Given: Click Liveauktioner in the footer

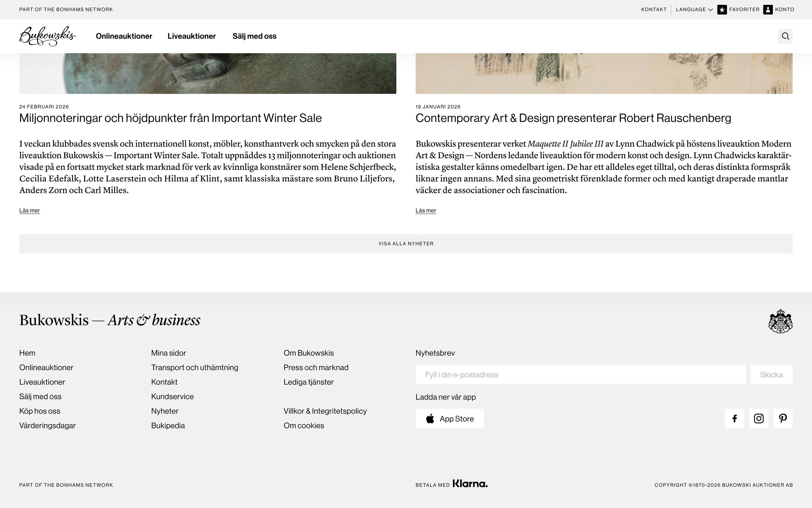Looking at the screenshot, I should point(42,382).
